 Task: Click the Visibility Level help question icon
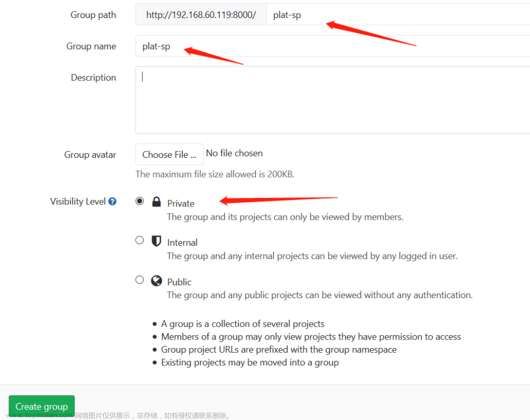click(112, 201)
